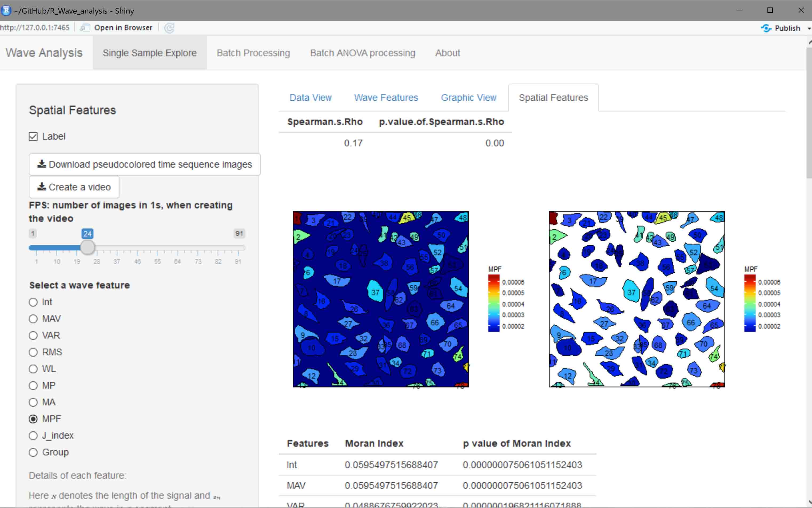This screenshot has width=812, height=508.
Task: Click the right MPF color scale legend
Action: pos(762,299)
